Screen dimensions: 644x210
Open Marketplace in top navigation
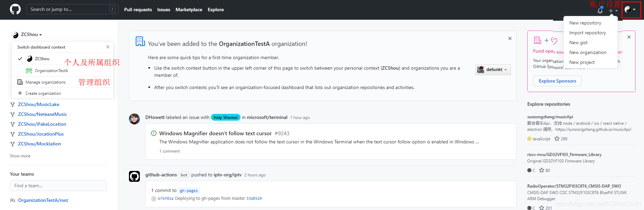[x=189, y=10]
